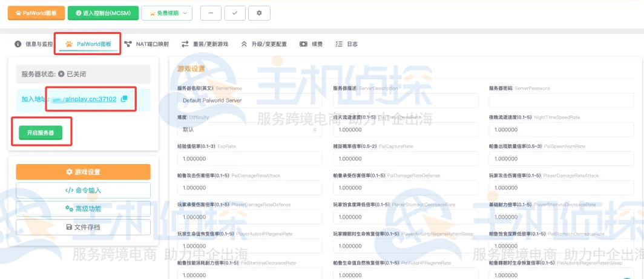
Task: Go to 重装/更新游戏 tab
Action: [x=205, y=44]
